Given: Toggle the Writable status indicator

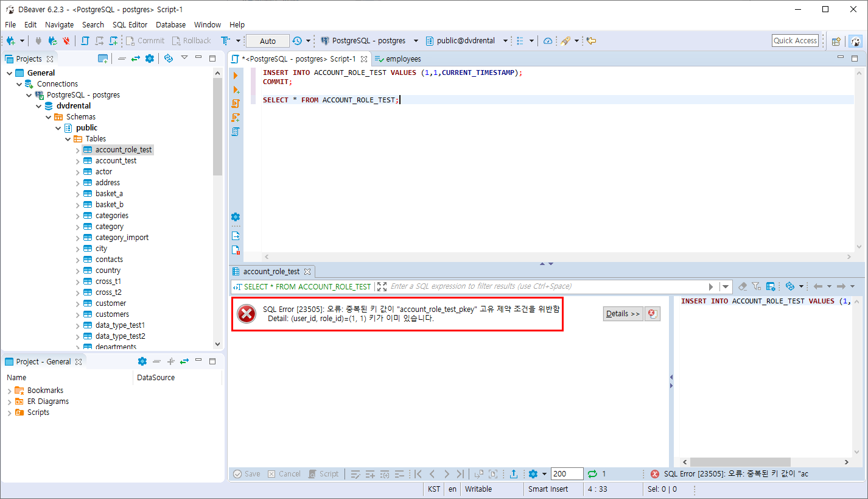Looking at the screenshot, I should pos(478,489).
